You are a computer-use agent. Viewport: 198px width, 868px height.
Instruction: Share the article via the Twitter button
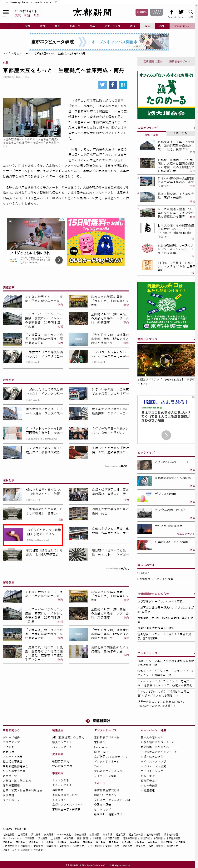102,85
